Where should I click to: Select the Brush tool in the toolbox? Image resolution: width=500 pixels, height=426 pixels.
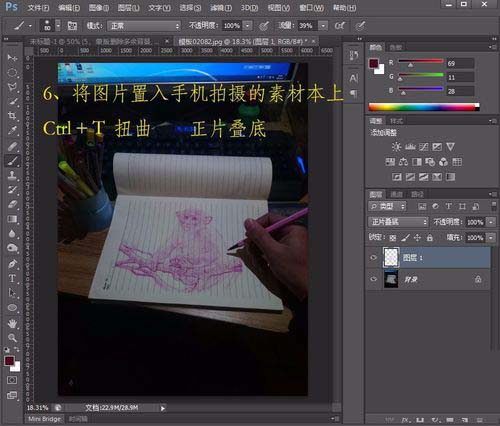(12, 161)
